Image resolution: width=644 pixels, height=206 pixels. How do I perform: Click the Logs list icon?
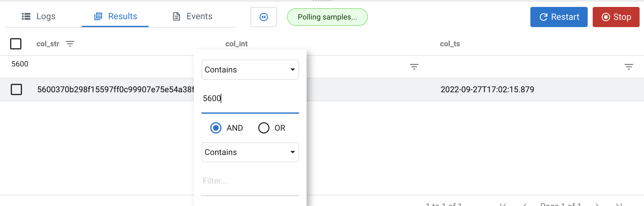pyautogui.click(x=26, y=16)
